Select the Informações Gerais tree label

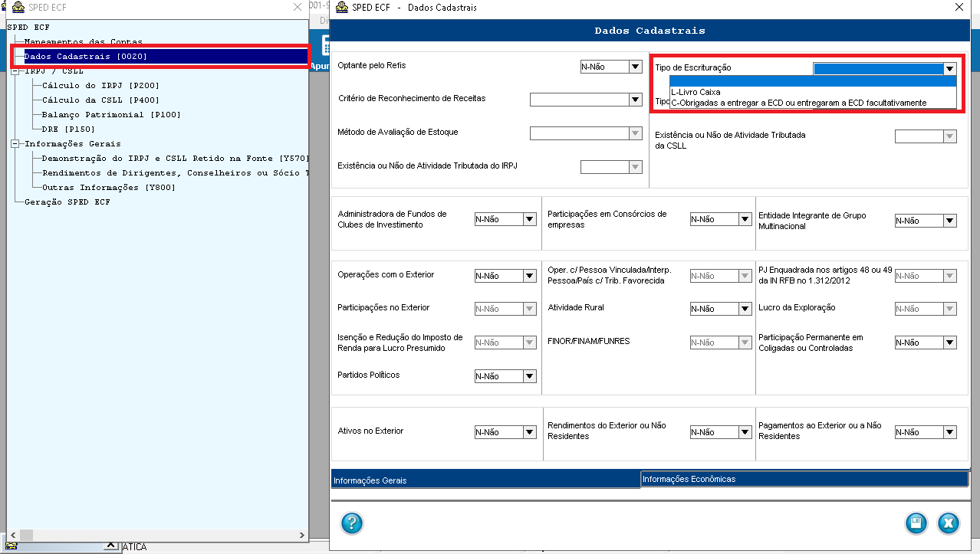tap(73, 144)
